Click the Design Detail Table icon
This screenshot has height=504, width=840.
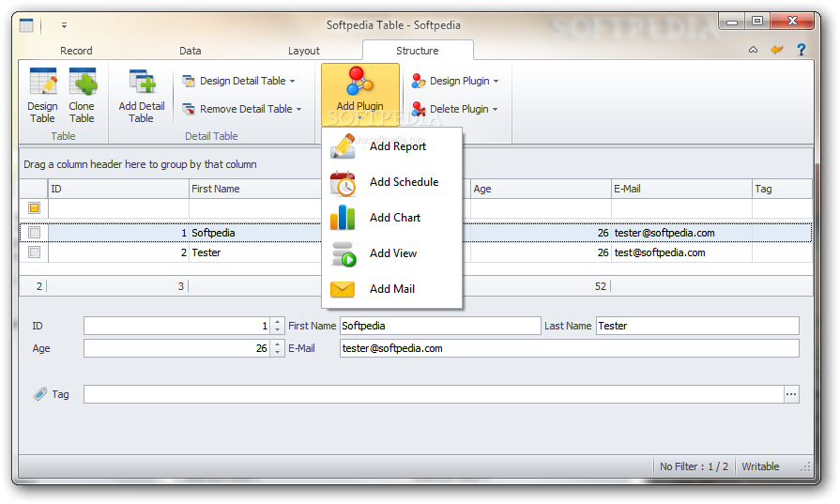(x=189, y=81)
